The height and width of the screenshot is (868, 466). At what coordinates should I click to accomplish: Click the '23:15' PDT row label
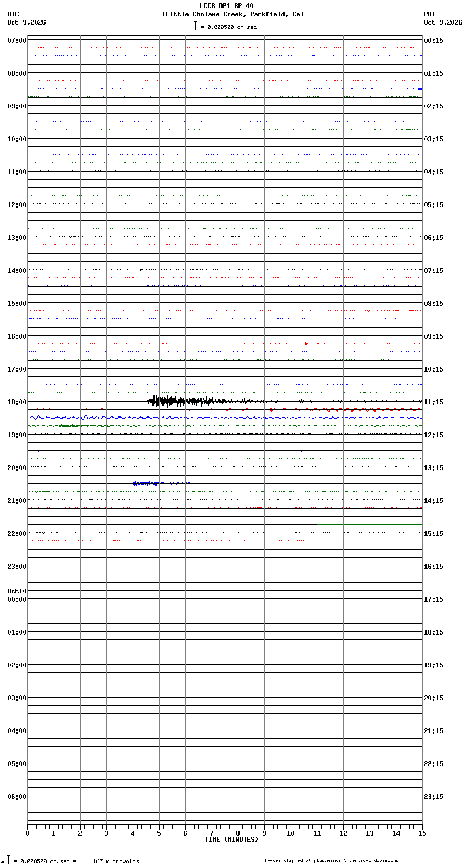tap(434, 797)
